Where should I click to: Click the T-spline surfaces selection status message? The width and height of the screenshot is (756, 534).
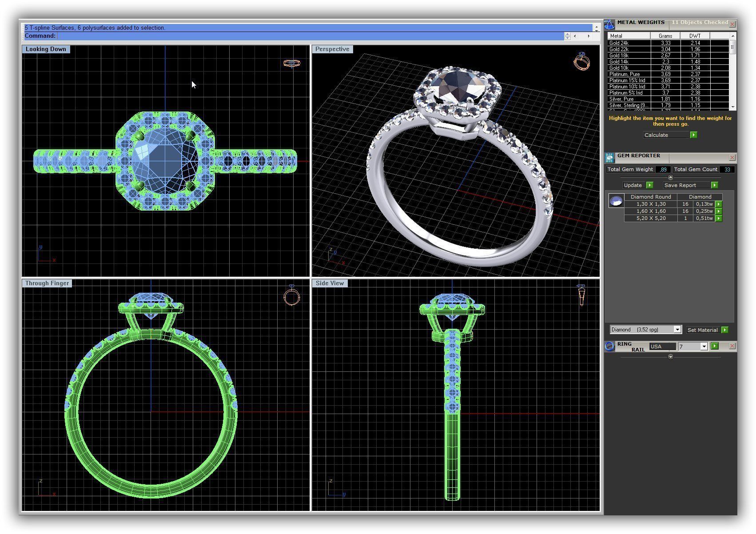tap(95, 28)
